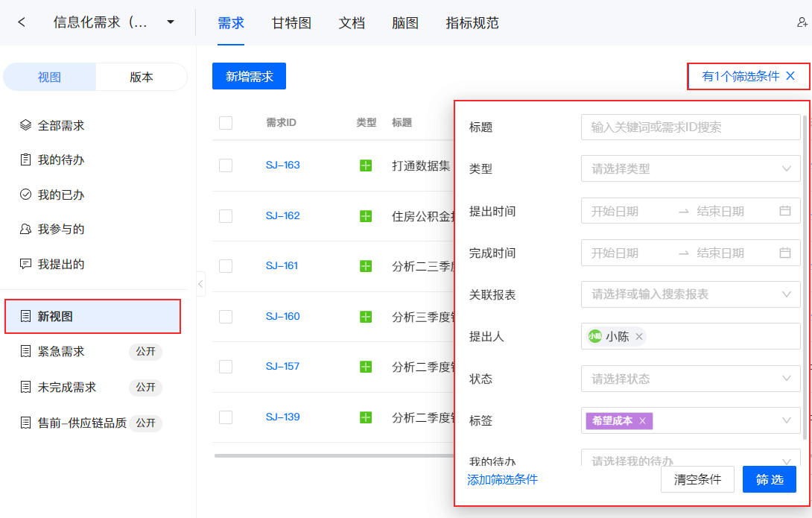Click the 标题 keyword search field
Image resolution: width=812 pixels, height=518 pixels.
(691, 127)
